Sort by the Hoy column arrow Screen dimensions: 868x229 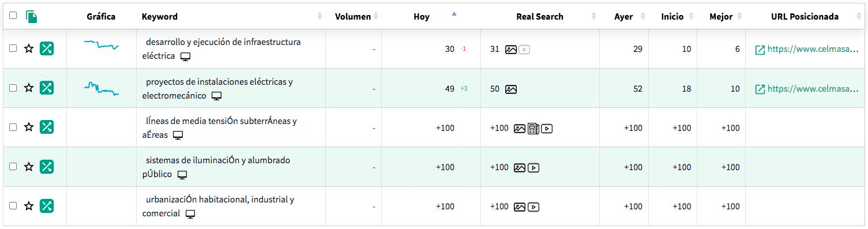pyautogui.click(x=454, y=14)
